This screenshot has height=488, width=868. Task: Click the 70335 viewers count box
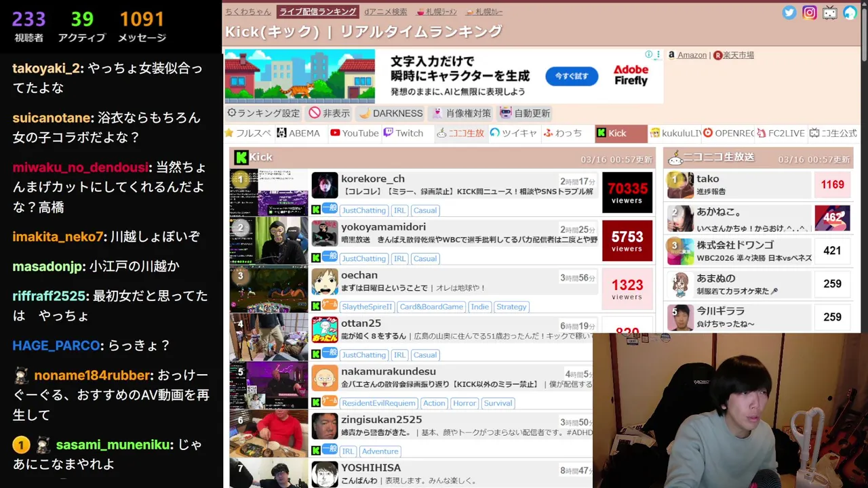point(627,192)
